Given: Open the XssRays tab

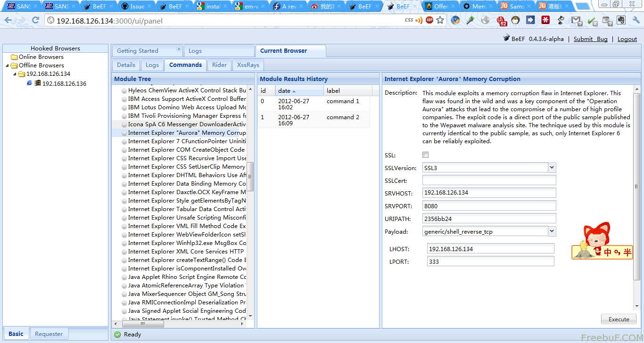Looking at the screenshot, I should (248, 65).
